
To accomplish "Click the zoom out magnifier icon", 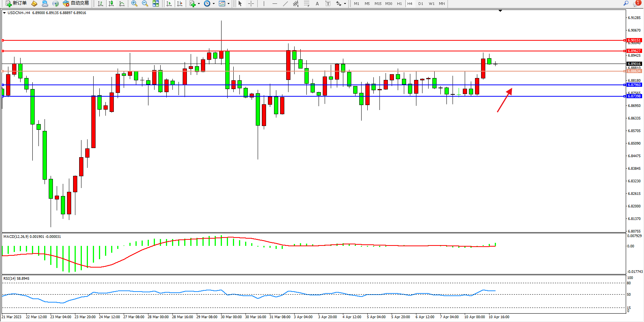I will (x=145, y=3).
